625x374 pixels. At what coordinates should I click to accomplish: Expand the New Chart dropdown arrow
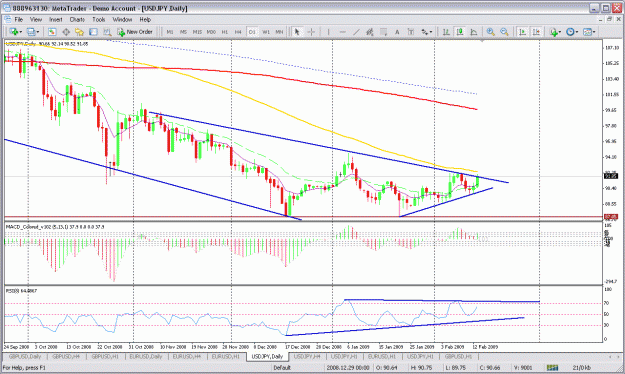point(21,32)
